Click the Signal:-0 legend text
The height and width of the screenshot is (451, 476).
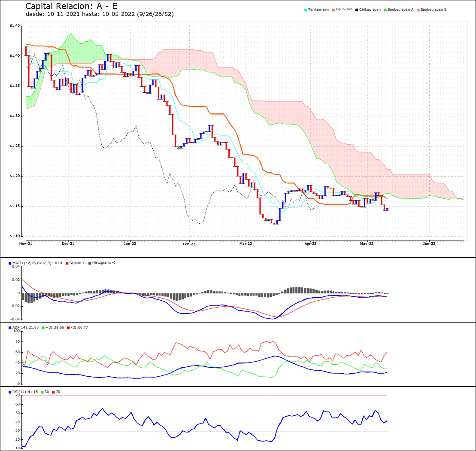click(77, 263)
